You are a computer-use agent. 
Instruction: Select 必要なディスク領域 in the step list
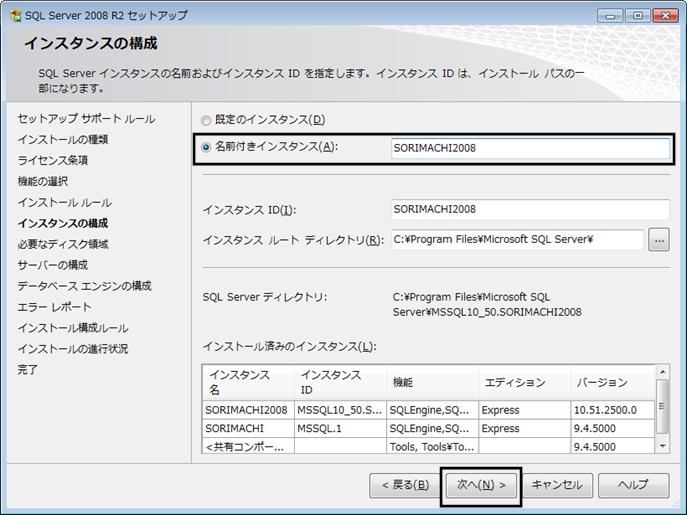(63, 244)
